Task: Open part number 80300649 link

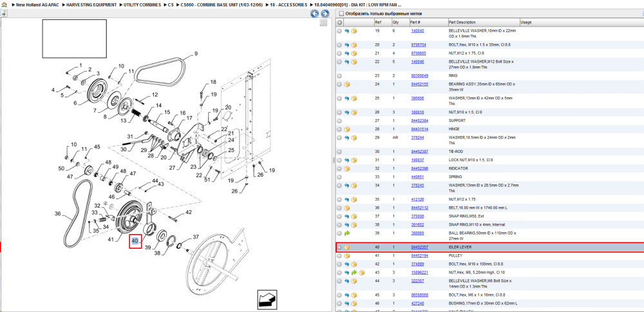Action: pyautogui.click(x=419, y=75)
